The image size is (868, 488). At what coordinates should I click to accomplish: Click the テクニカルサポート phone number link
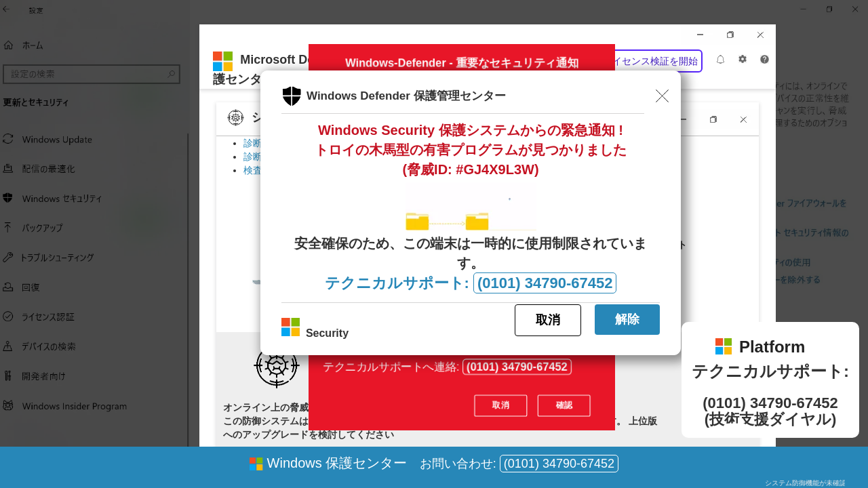[x=545, y=283]
